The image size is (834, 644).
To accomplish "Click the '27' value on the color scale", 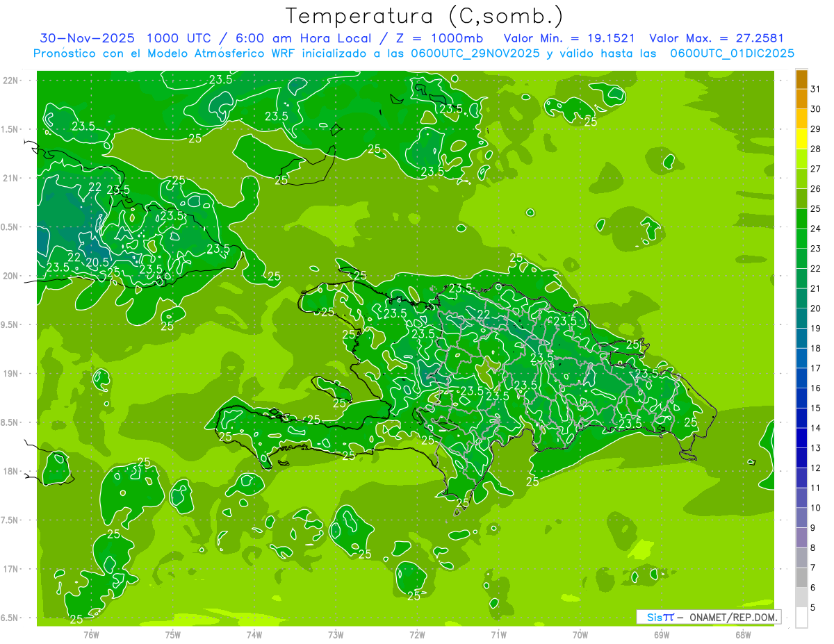I will point(816,169).
